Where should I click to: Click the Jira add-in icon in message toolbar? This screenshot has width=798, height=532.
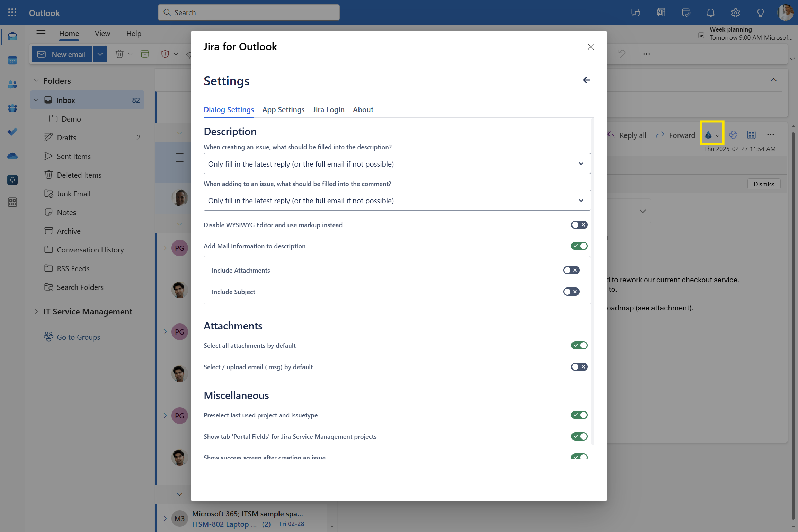(x=708, y=135)
